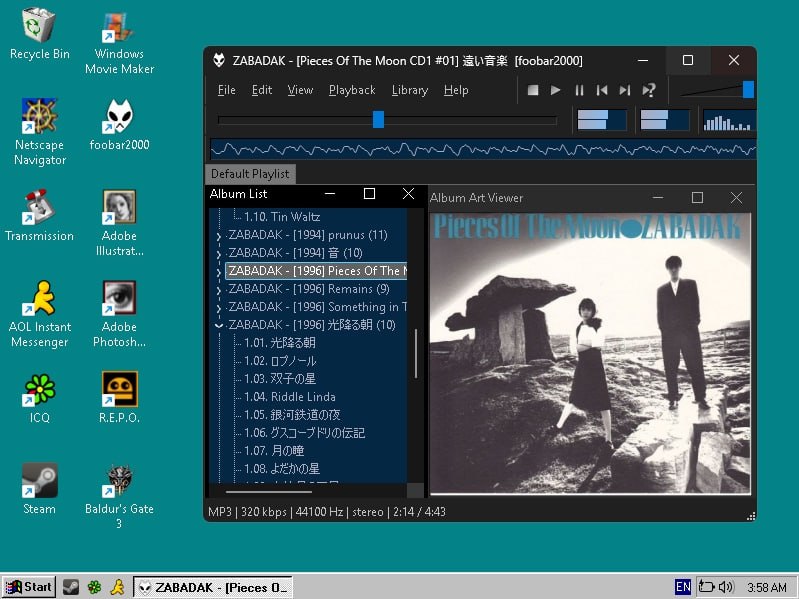This screenshot has height=599, width=799.
Task: Play a random track button
Action: pyautogui.click(x=648, y=90)
